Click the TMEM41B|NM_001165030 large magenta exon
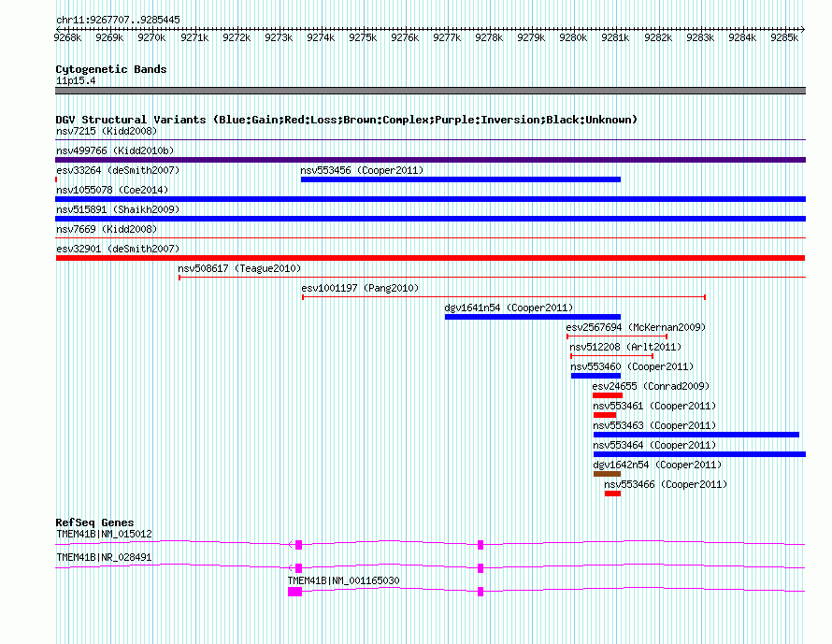This screenshot has width=832, height=644. tap(295, 592)
